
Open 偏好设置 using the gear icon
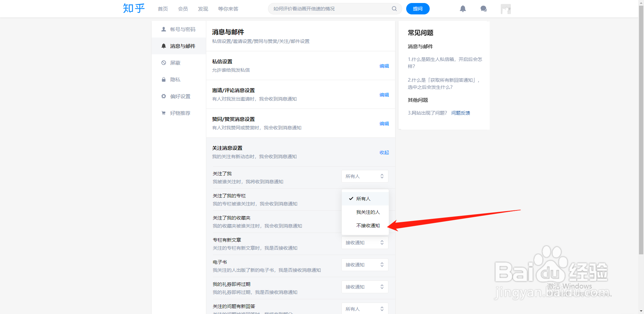(164, 96)
